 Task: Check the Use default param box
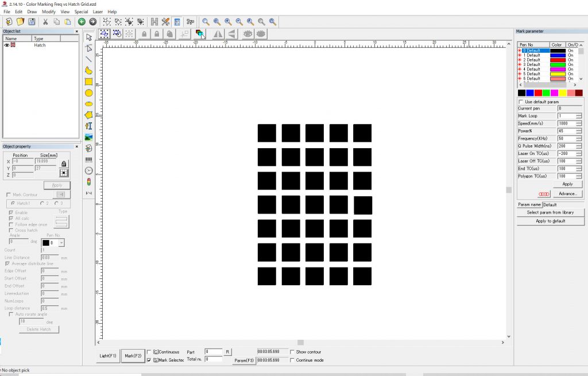click(521, 102)
